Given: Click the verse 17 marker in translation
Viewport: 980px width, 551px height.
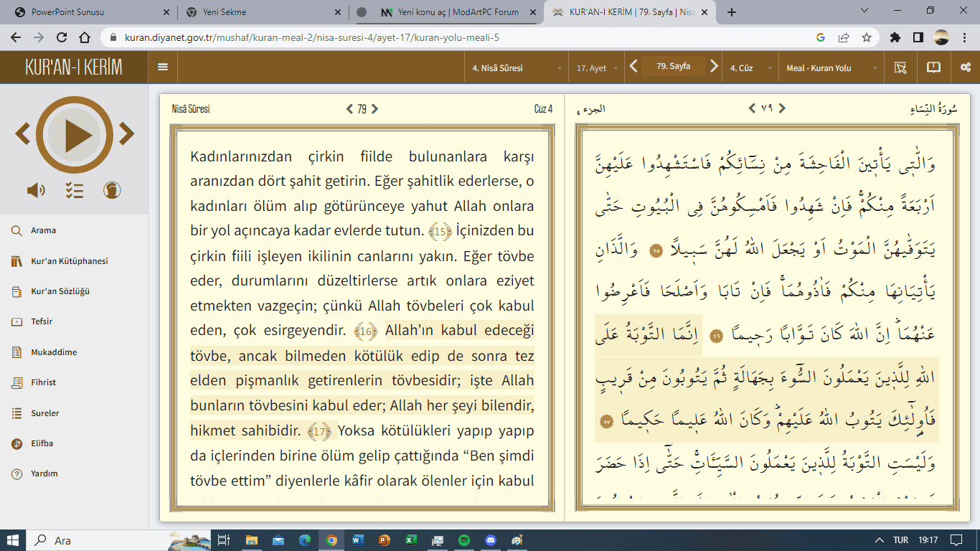Looking at the screenshot, I should point(321,431).
